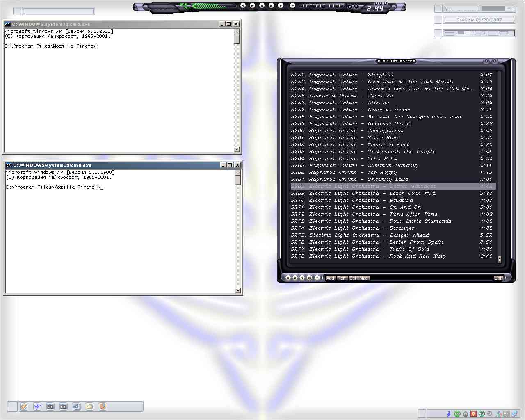
Task: Go to next track from Playlist Editor controls
Action: (309, 278)
